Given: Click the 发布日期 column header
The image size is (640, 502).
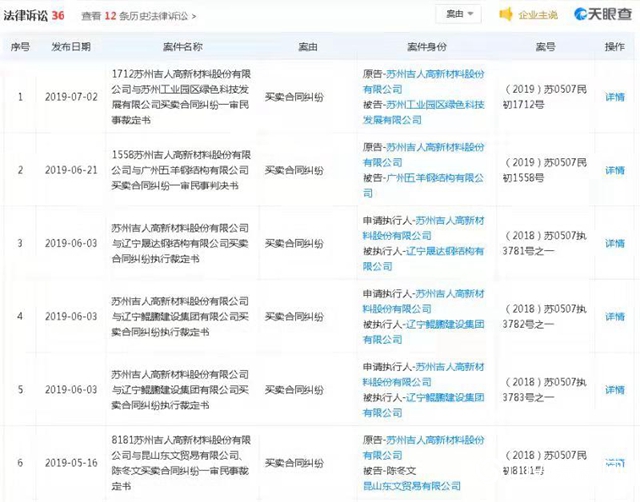Looking at the screenshot, I should (71, 47).
